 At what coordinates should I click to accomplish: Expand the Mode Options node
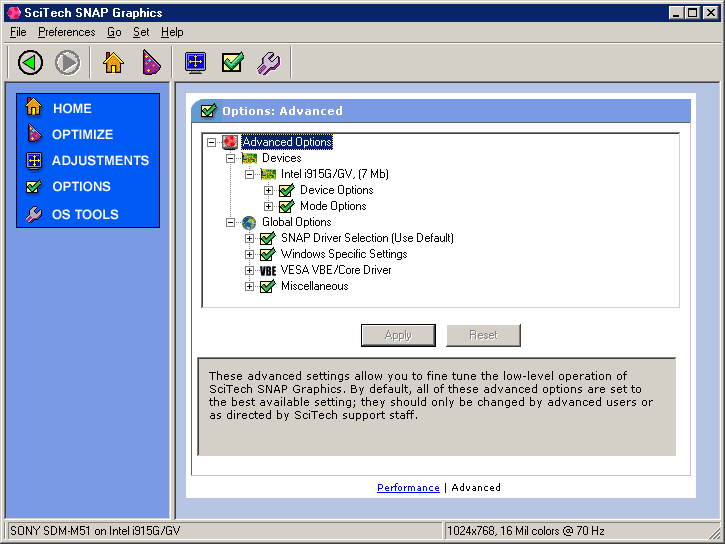click(268, 206)
